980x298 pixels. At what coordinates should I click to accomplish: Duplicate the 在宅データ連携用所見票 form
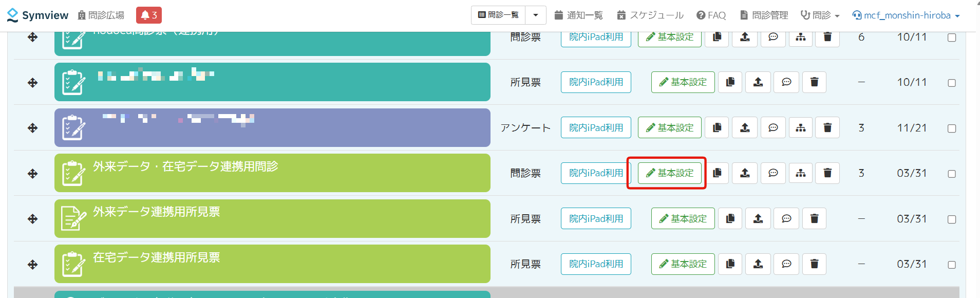click(730, 264)
